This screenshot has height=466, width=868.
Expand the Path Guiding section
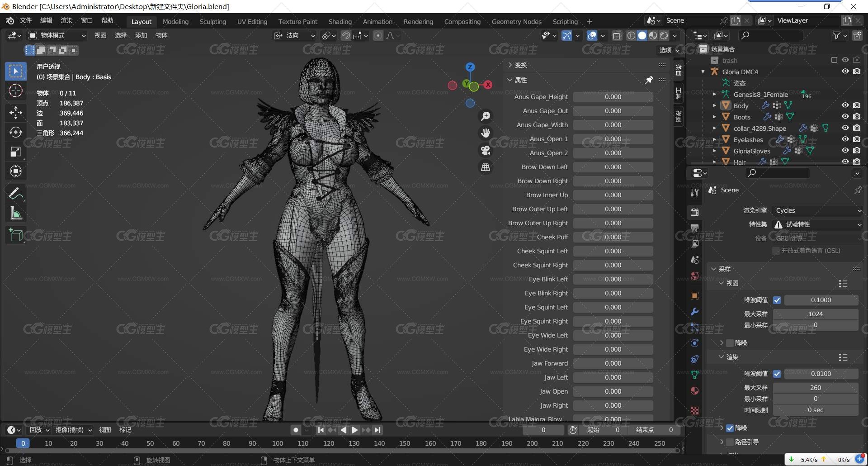(x=722, y=442)
